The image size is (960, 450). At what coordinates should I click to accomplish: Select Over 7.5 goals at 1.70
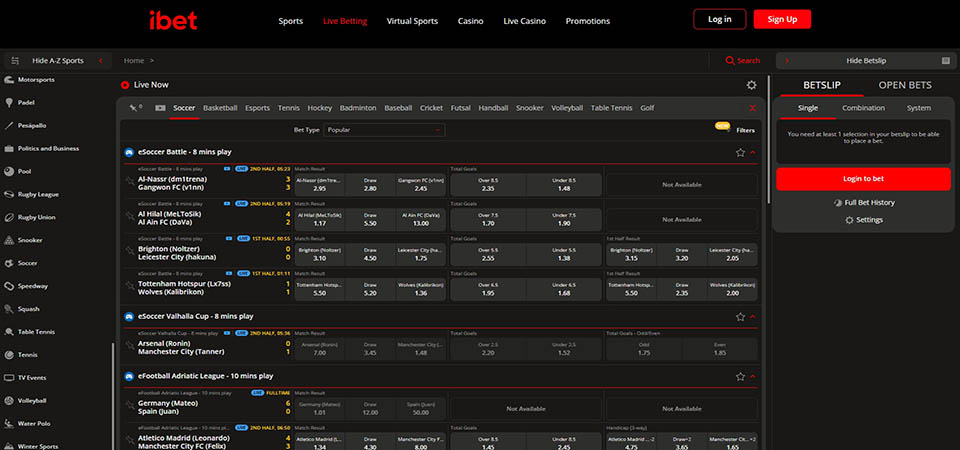[x=488, y=219]
